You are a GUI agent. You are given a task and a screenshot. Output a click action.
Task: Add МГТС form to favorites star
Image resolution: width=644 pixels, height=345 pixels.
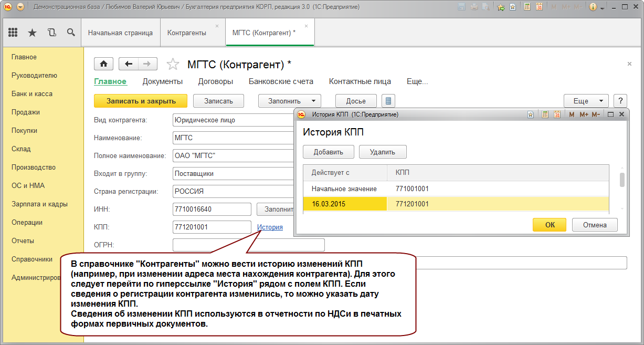tap(172, 64)
